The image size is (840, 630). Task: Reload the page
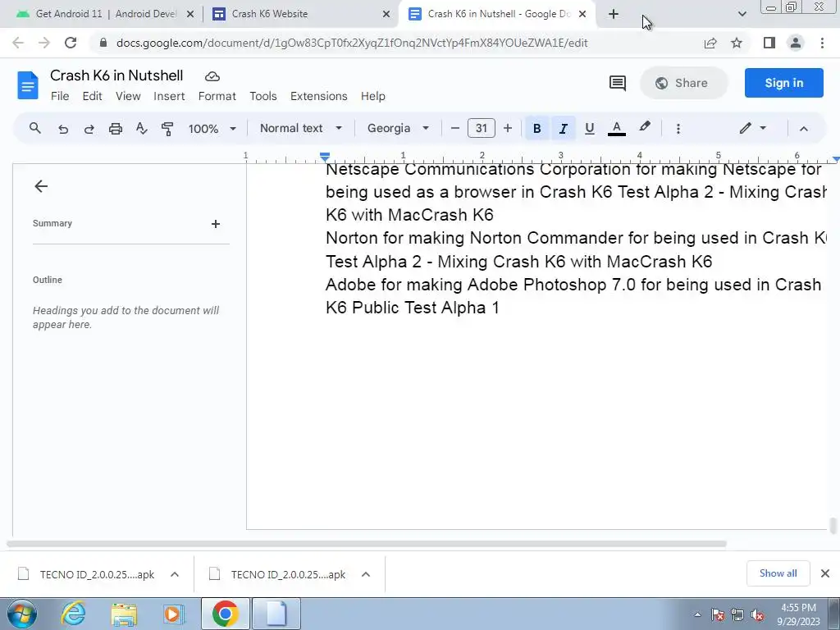pyautogui.click(x=71, y=43)
